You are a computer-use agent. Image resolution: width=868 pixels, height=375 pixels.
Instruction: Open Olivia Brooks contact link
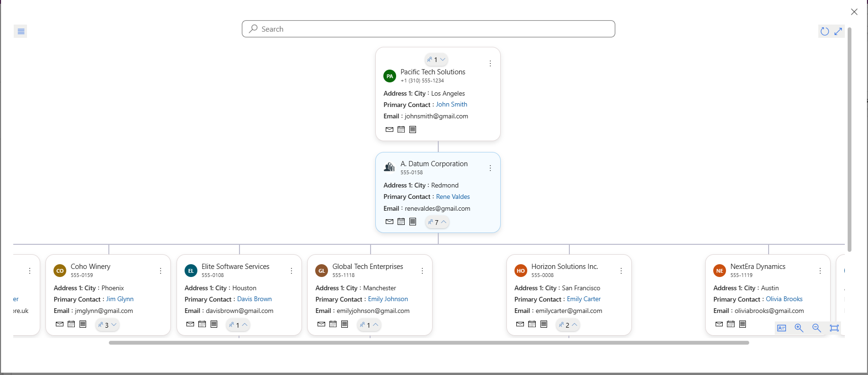click(784, 299)
